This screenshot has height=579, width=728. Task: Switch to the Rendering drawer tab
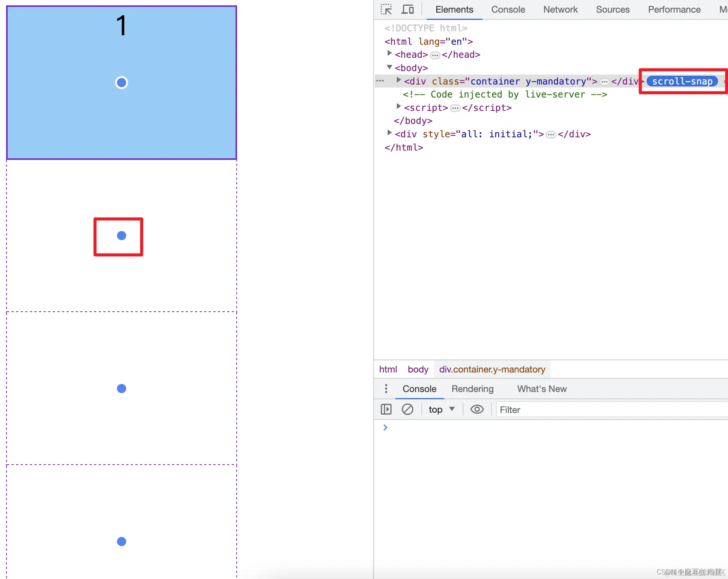(473, 389)
